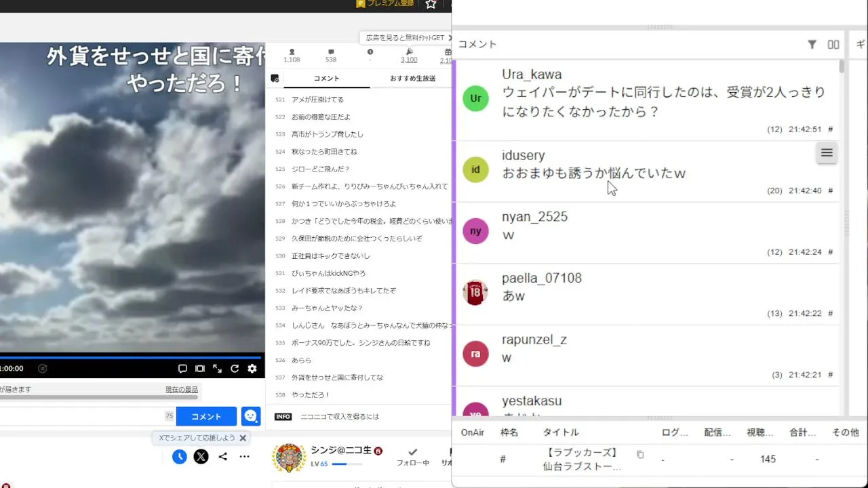Click the viewer count icon showing 1,108
The width and height of the screenshot is (868, 488).
292,52
